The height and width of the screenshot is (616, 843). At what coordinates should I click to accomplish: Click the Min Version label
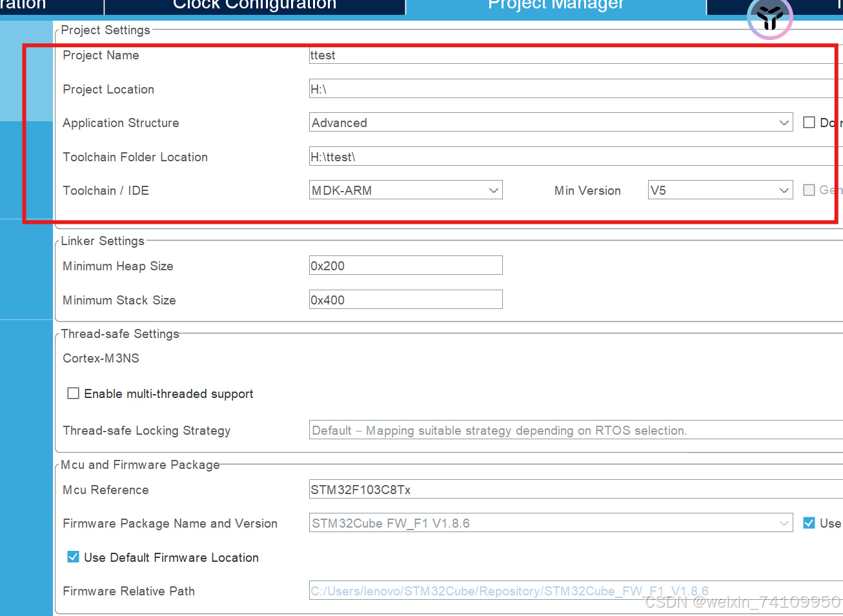click(x=587, y=190)
